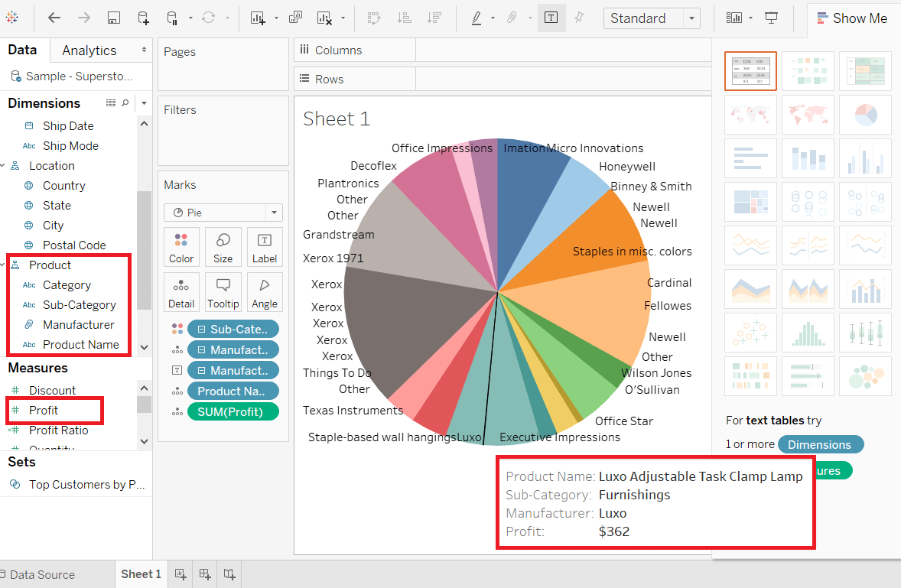
Task: Open the Dimensions pane dropdown arrow
Action: (x=145, y=103)
